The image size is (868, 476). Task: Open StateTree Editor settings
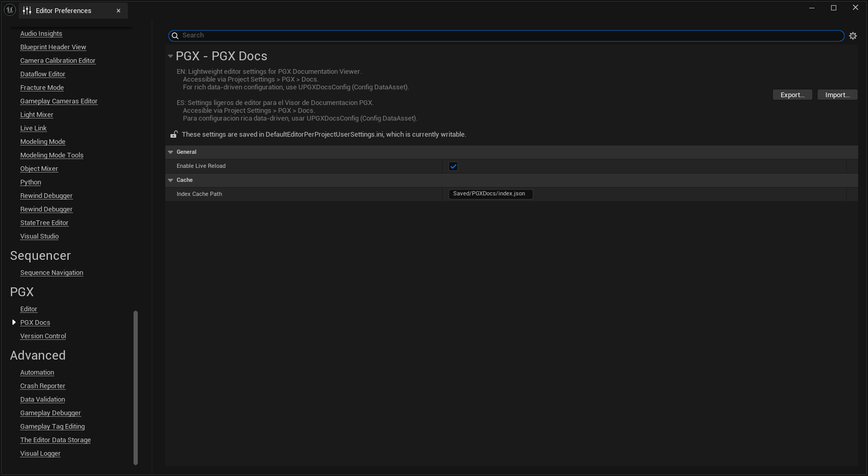point(44,223)
